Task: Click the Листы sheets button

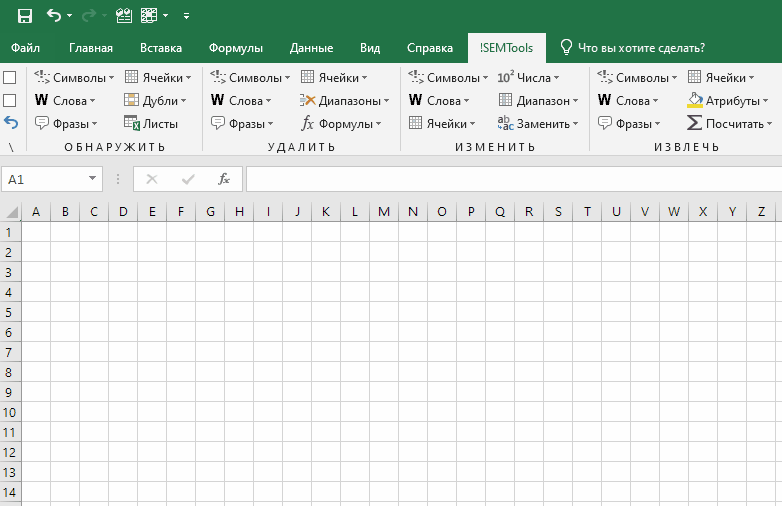Action: pos(151,124)
